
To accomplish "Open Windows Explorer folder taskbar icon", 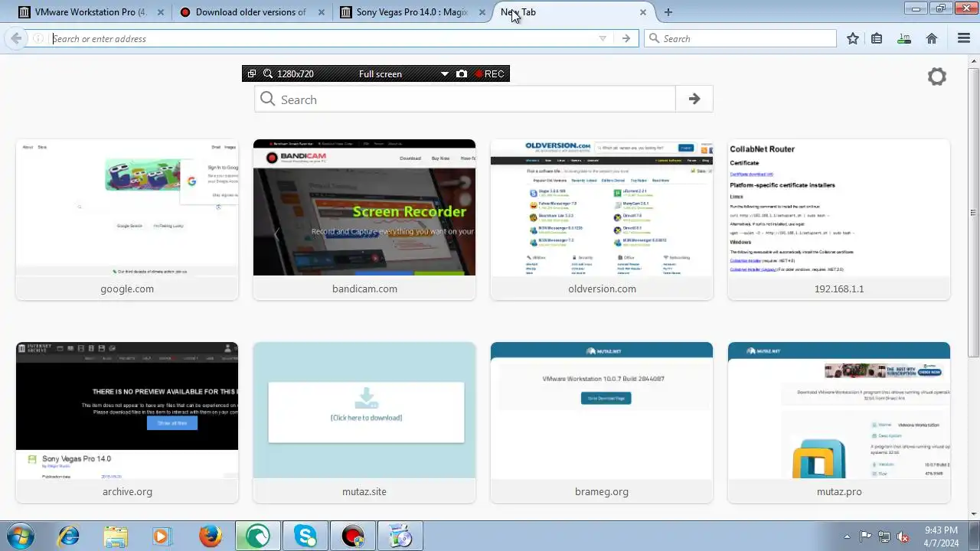I will click(x=115, y=536).
